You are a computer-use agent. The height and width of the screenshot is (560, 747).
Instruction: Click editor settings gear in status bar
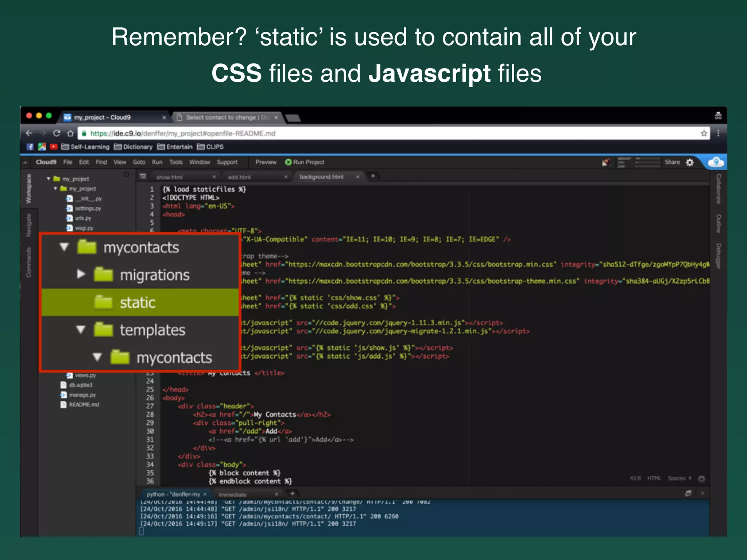tap(701, 478)
